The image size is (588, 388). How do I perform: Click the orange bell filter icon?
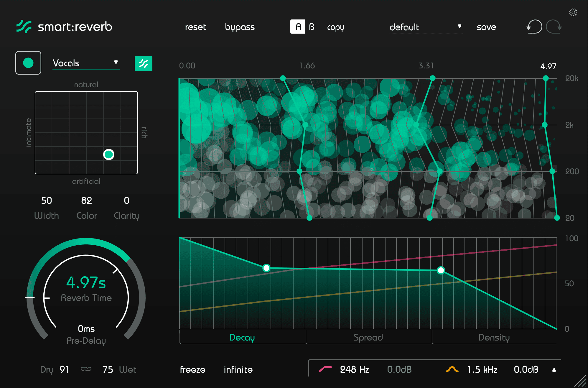pos(452,369)
